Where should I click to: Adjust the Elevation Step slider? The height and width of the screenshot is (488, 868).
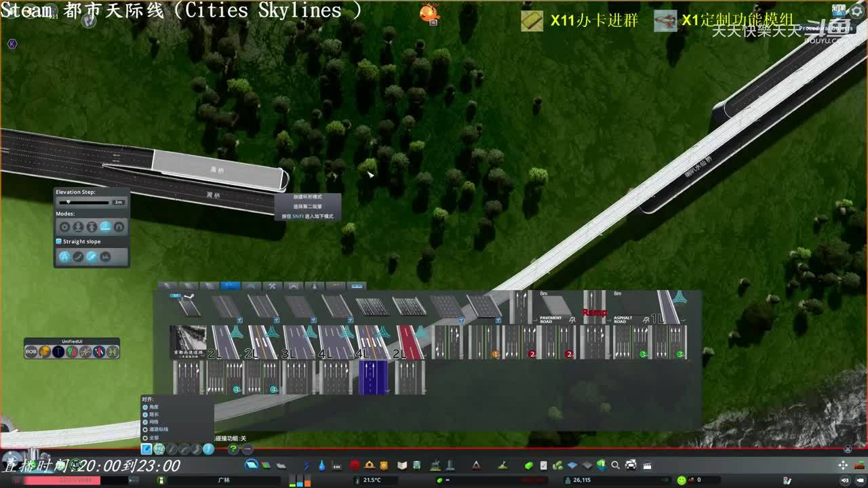68,202
